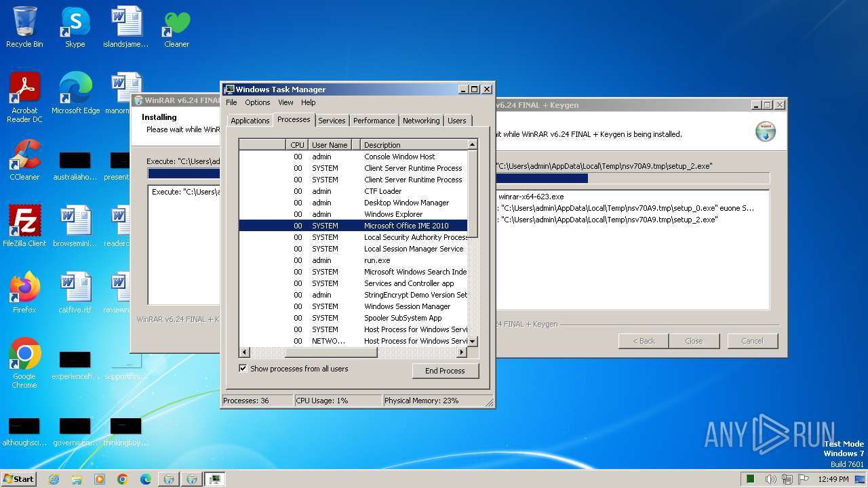
Task: Click disabled Close button in installer
Action: pos(694,341)
